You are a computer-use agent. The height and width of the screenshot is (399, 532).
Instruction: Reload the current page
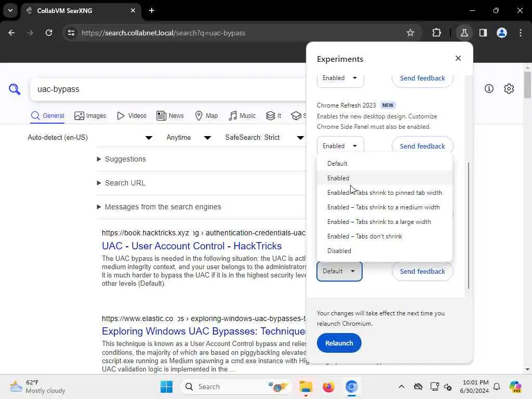(49, 33)
